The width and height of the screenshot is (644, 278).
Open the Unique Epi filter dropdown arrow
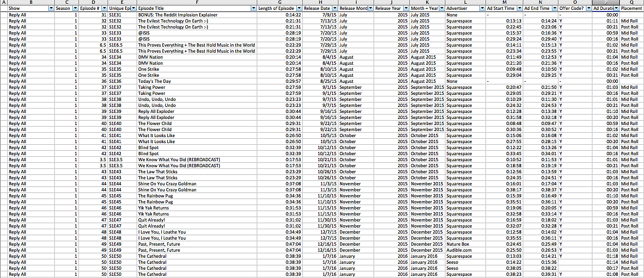pos(133,8)
